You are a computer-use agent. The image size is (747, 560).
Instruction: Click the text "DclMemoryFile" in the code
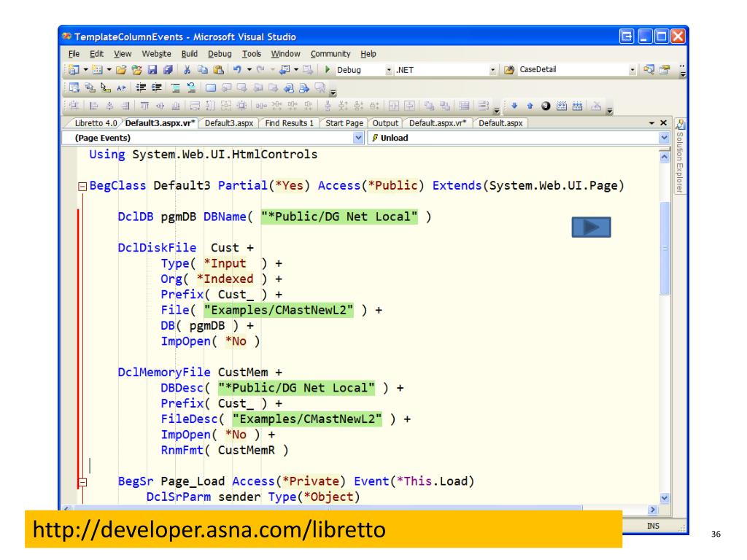tap(164, 373)
